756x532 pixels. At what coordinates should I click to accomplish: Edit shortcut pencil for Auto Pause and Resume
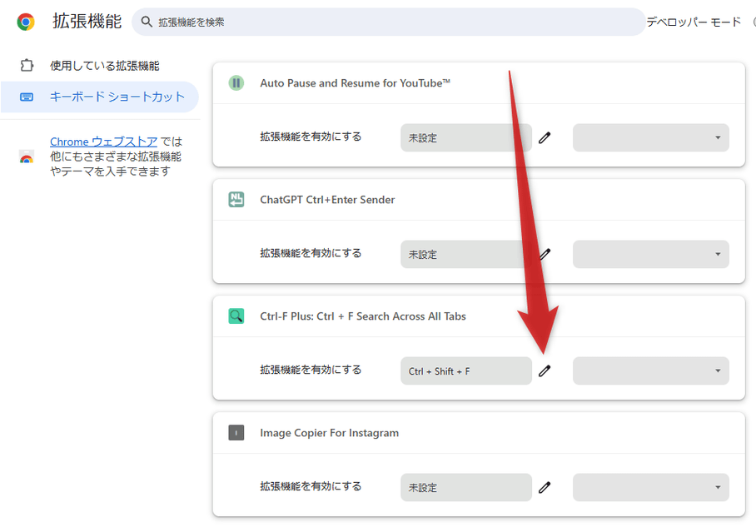point(545,138)
